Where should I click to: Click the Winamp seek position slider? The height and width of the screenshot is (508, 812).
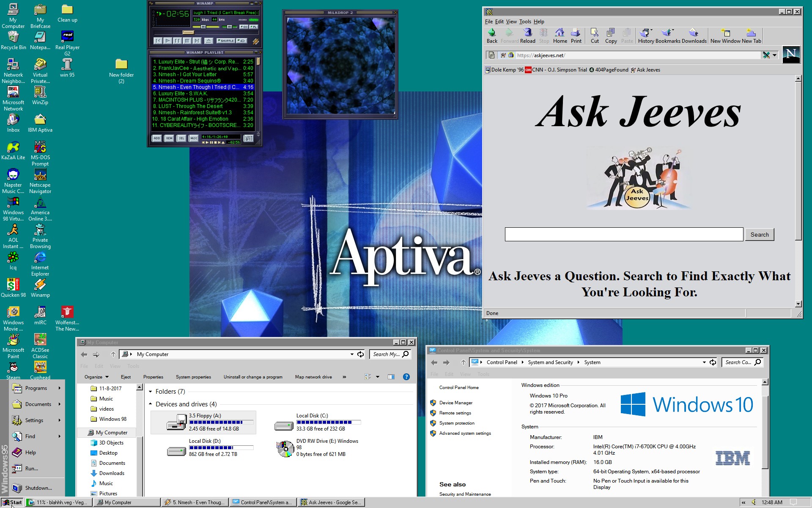188,32
